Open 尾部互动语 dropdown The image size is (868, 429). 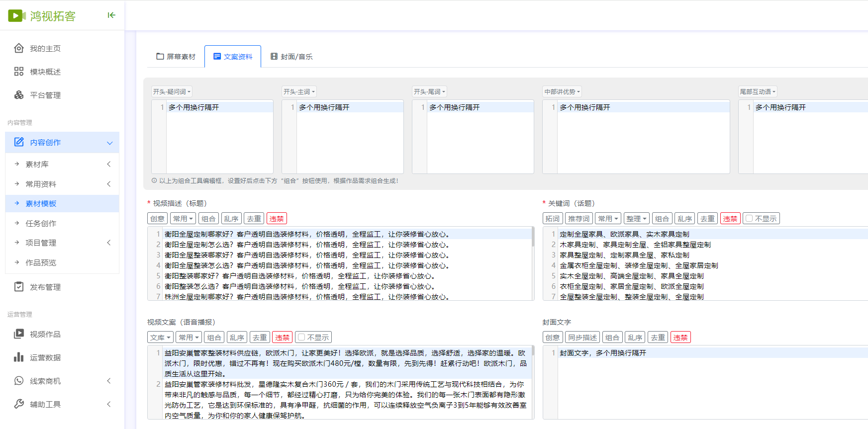point(758,92)
